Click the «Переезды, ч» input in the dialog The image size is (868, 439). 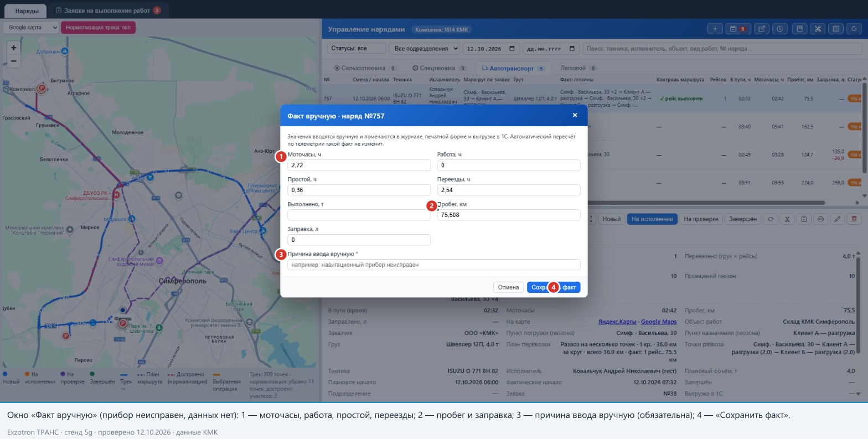coord(509,190)
